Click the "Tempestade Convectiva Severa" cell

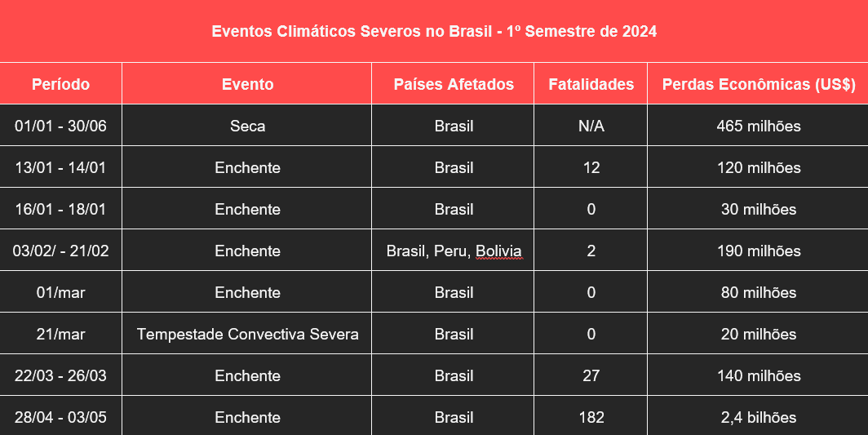click(247, 335)
